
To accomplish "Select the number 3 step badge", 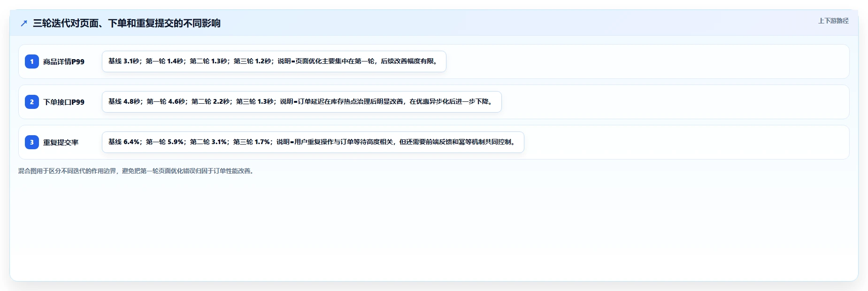I will pyautogui.click(x=32, y=142).
